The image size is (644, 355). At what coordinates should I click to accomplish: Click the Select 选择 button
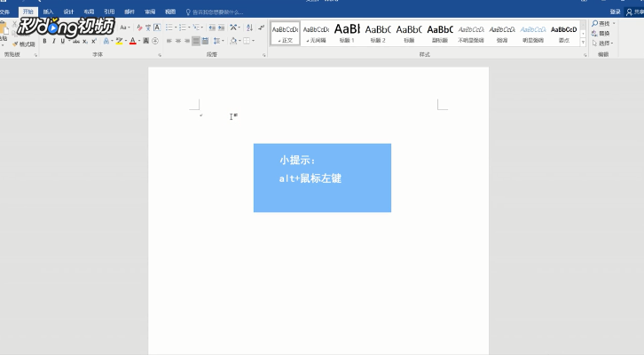pyautogui.click(x=602, y=43)
